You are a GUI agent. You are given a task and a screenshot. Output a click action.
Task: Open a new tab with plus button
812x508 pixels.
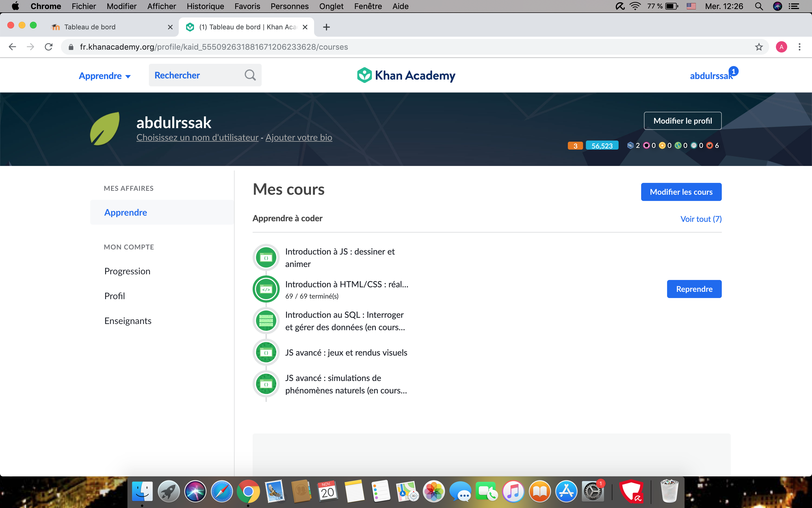[x=326, y=27]
